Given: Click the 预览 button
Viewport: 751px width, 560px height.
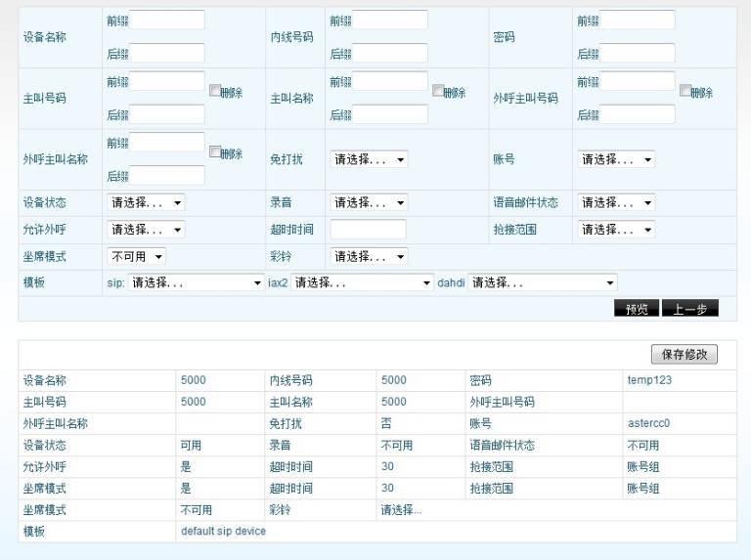Looking at the screenshot, I should click(637, 309).
